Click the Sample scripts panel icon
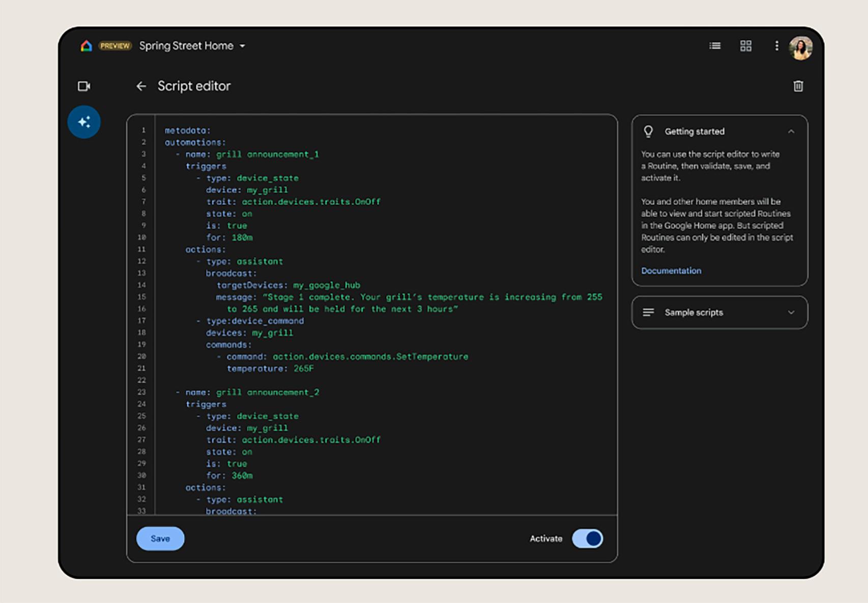The height and width of the screenshot is (603, 868). coord(648,312)
